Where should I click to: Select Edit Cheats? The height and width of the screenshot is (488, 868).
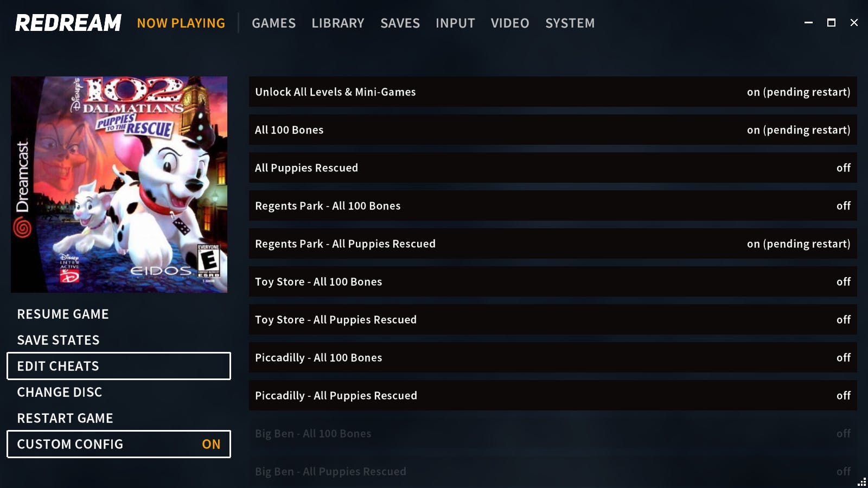[119, 366]
